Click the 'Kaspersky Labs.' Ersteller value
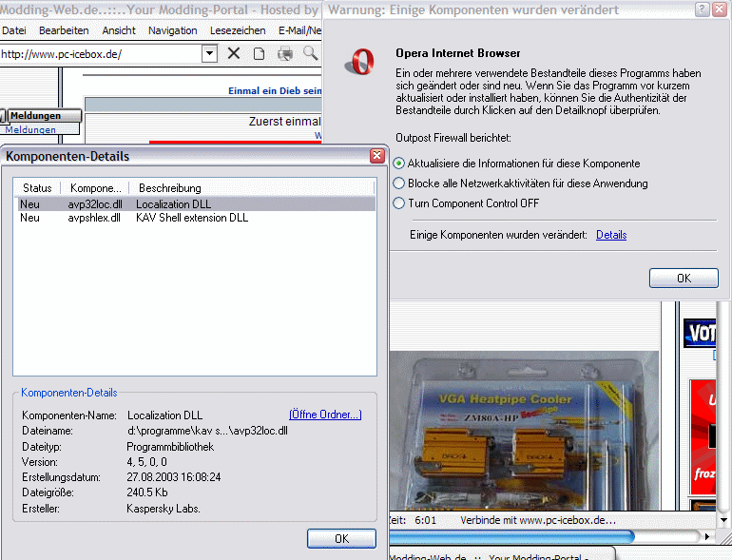 point(164,508)
